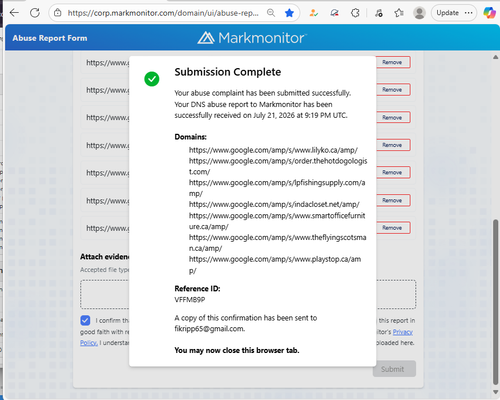The width and height of the screenshot is (500, 400).
Task: Click Remove for the third URL row
Action: click(392, 117)
